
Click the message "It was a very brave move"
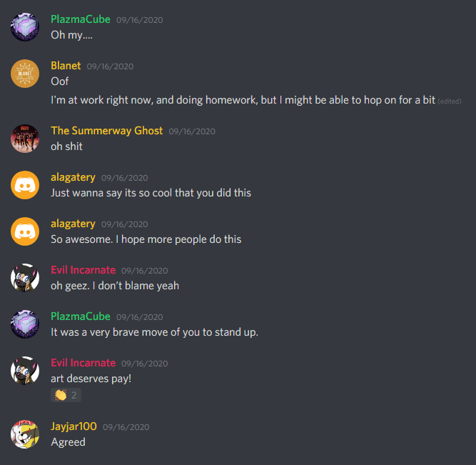coord(155,332)
